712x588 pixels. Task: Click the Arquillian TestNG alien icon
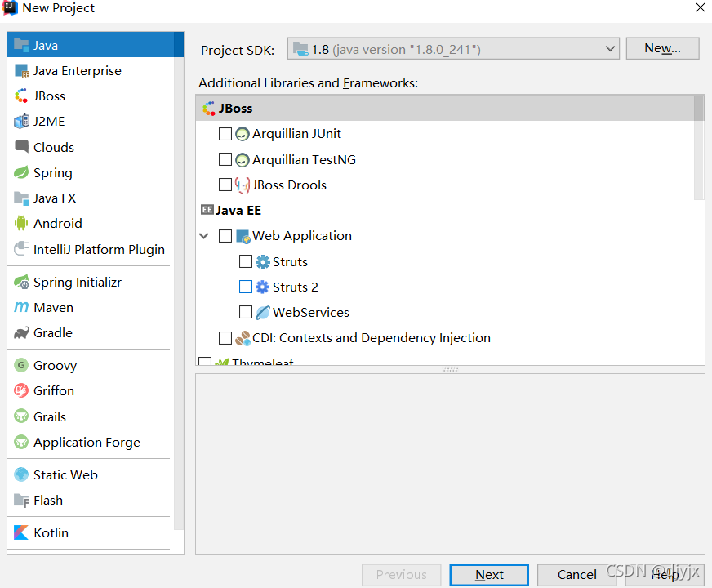[x=243, y=160]
